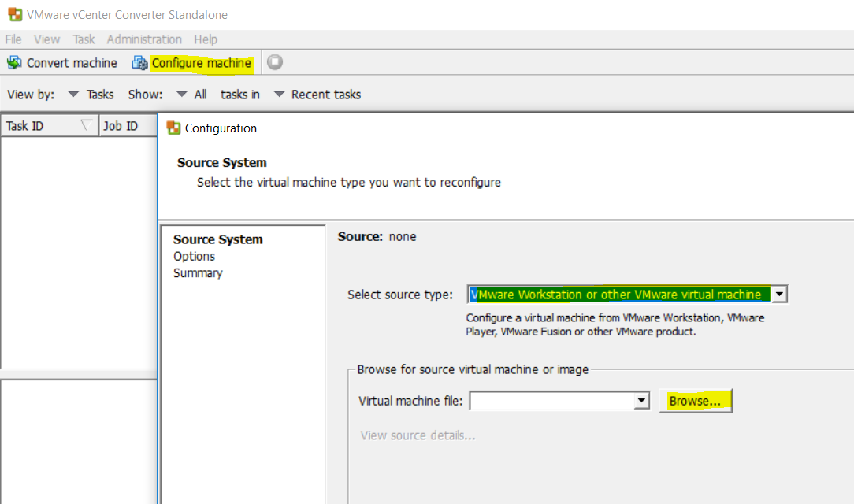Click the View source details... link
The height and width of the screenshot is (504, 854).
point(418,435)
